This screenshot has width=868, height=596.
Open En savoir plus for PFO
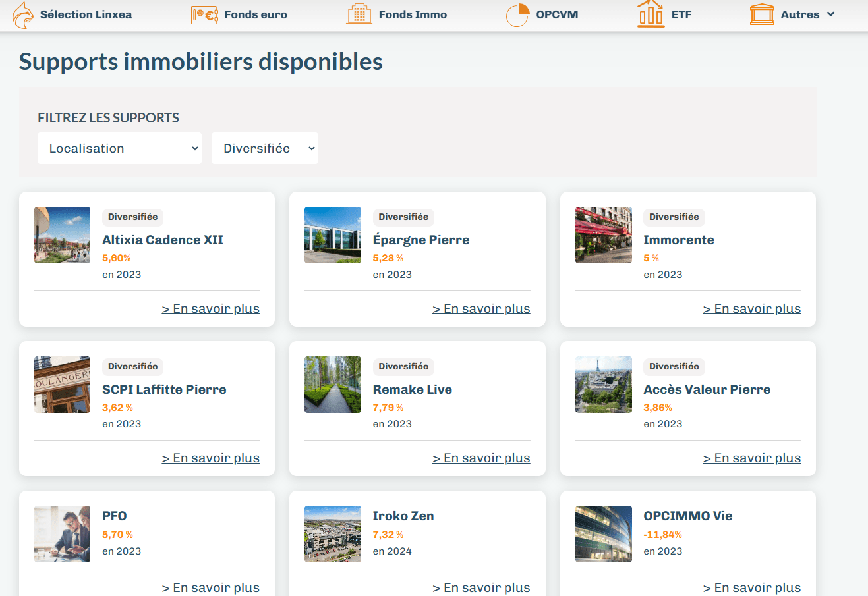pyautogui.click(x=211, y=588)
